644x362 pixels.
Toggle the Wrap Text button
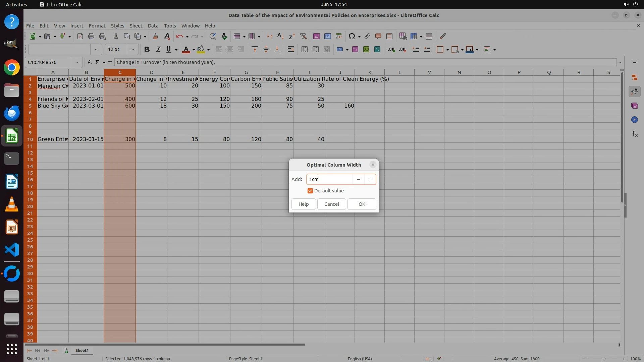click(x=291, y=50)
